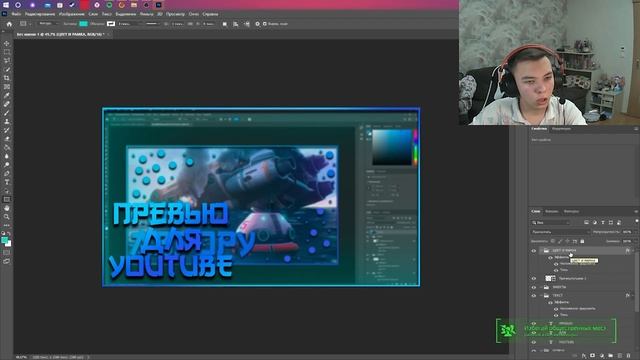Hide Эффекты under ЦВЕТ И РАМКА group

(550, 258)
